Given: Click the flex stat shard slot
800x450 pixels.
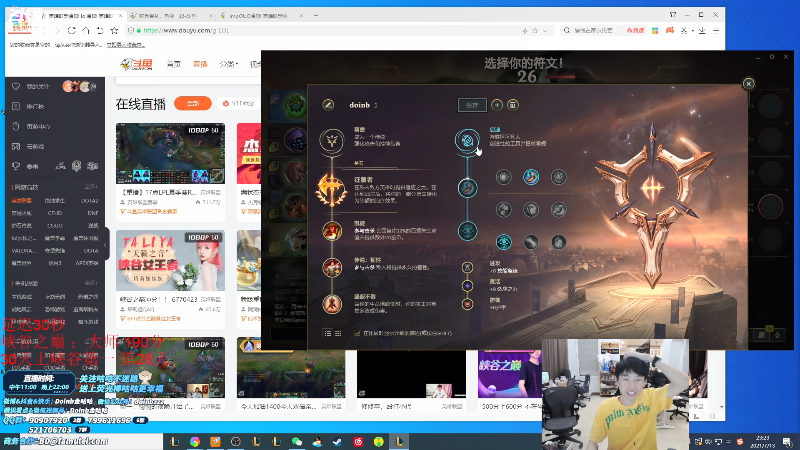Looking at the screenshot, I should (467, 286).
